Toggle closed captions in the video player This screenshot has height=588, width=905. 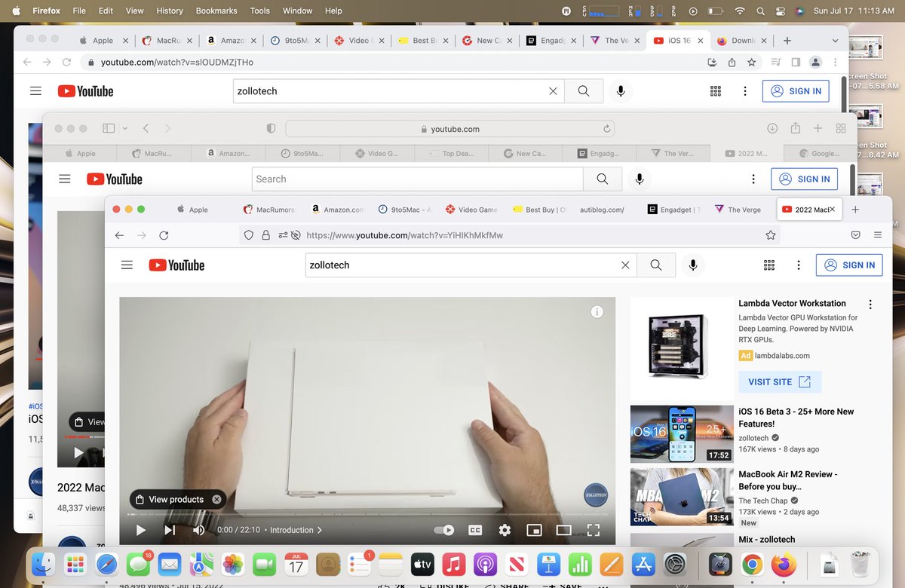[476, 530]
